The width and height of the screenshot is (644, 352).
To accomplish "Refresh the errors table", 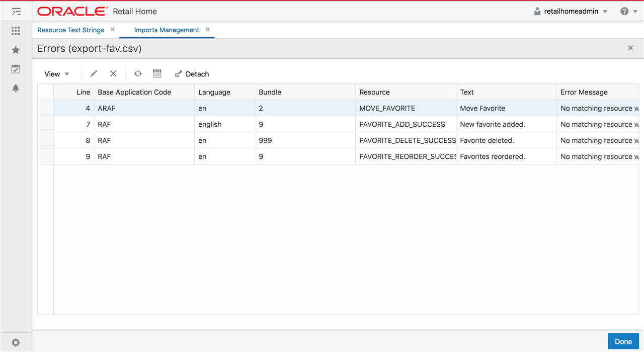I will click(138, 73).
